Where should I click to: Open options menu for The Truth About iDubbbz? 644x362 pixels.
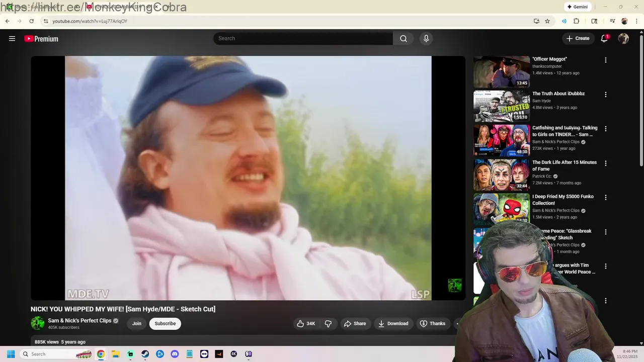click(606, 95)
